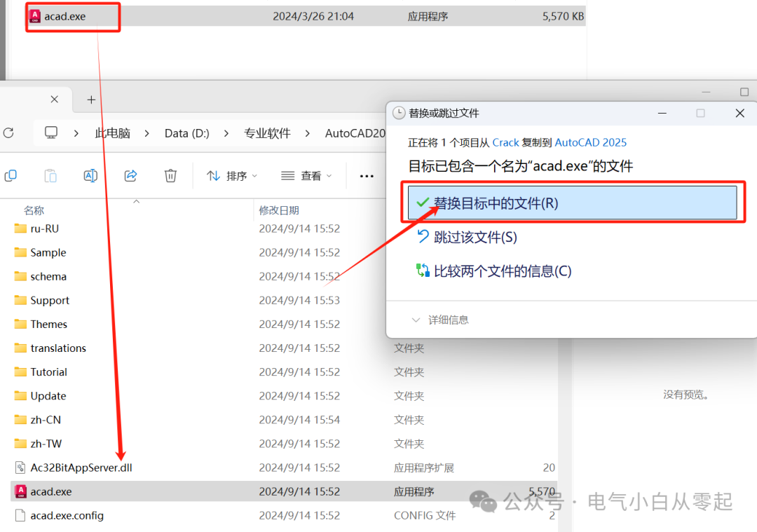Screen dimensions: 757x532
Task: Expand chevron after Data (D:) breadcrumb
Action: [x=226, y=132]
